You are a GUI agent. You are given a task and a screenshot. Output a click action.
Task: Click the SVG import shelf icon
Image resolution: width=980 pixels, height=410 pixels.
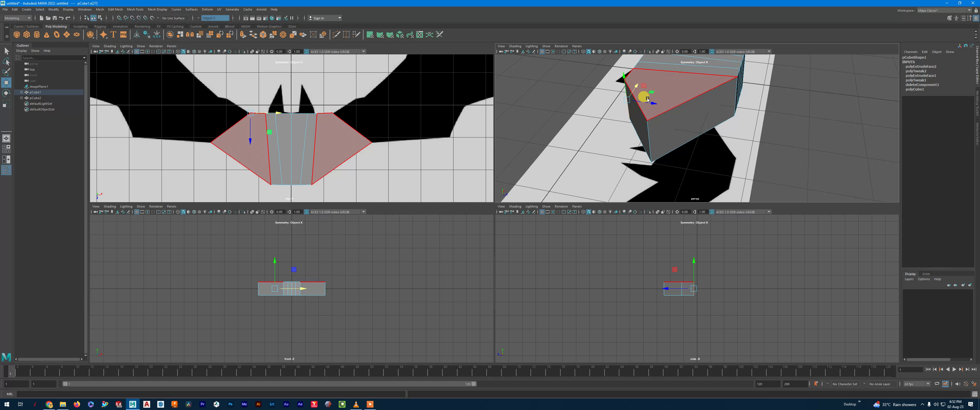(x=123, y=35)
